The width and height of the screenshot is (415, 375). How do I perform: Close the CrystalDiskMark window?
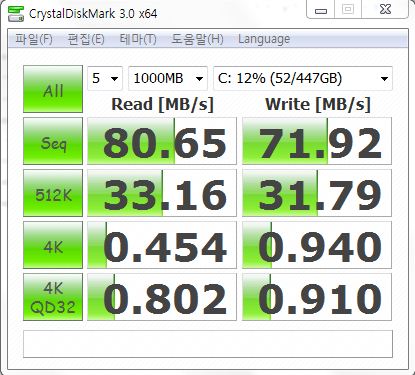coord(385,10)
